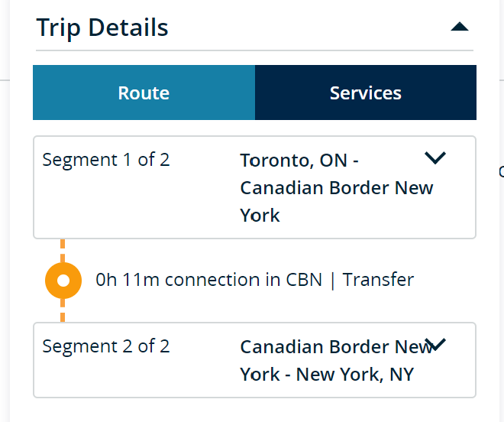Click the 0h 11m connection in CBN text
The width and height of the screenshot is (504, 422).
click(208, 280)
